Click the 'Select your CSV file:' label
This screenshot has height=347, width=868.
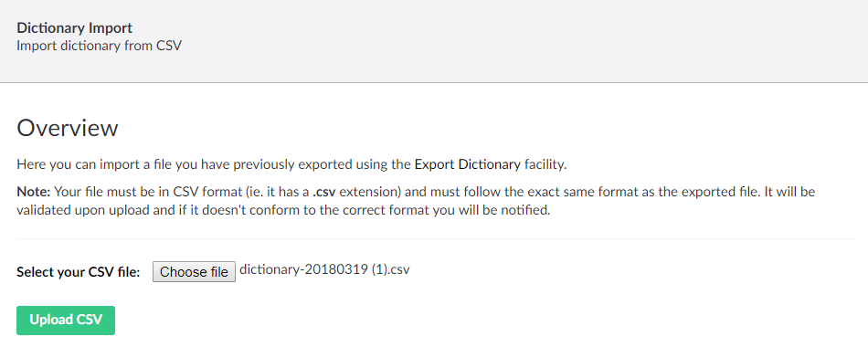click(x=79, y=272)
